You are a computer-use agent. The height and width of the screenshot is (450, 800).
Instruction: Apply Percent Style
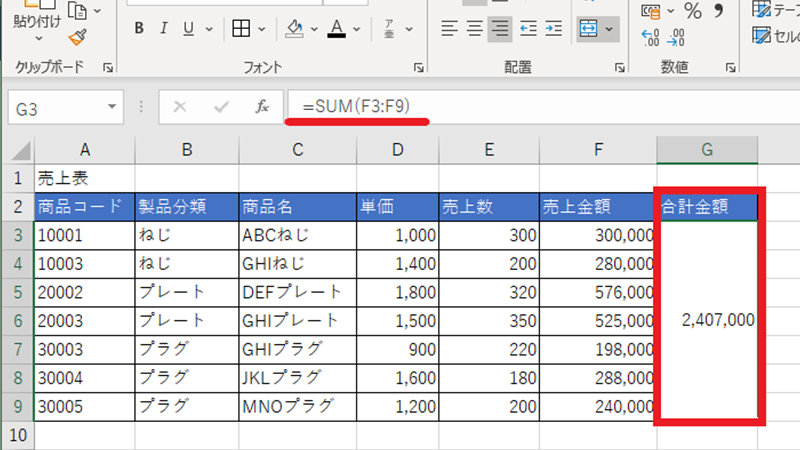[692, 11]
